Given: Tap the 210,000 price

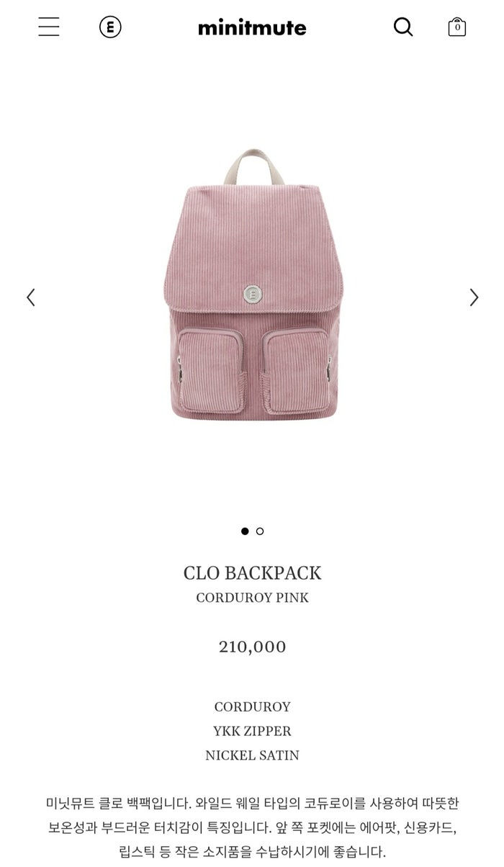Looking at the screenshot, I should [252, 647].
